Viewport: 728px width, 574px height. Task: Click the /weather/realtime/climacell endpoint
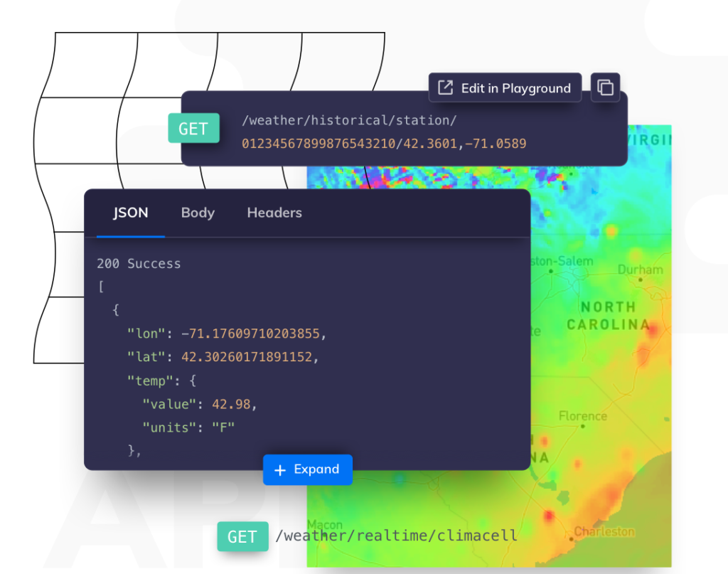396,536
